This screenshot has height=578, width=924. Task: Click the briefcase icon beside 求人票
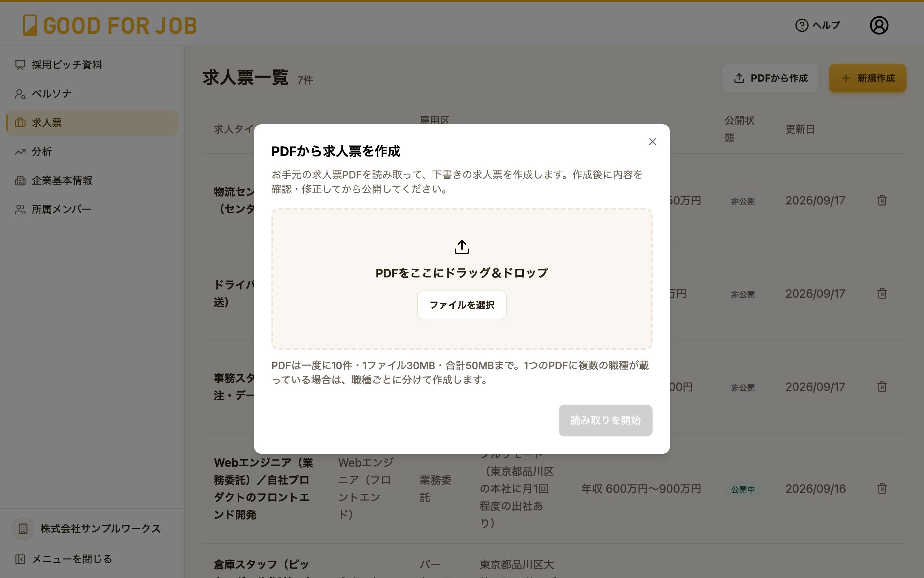(x=20, y=123)
